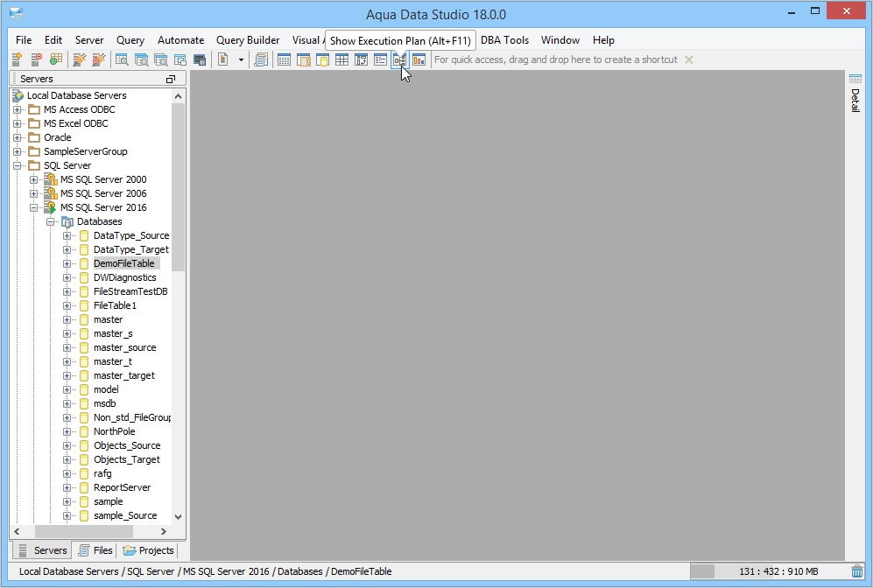
Task: Open the Server menu
Action: tap(89, 40)
